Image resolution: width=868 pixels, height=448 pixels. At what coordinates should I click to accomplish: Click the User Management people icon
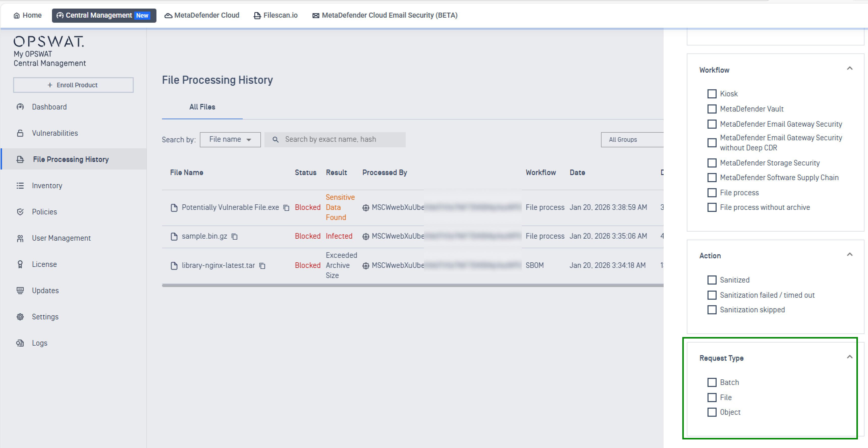tap(20, 238)
